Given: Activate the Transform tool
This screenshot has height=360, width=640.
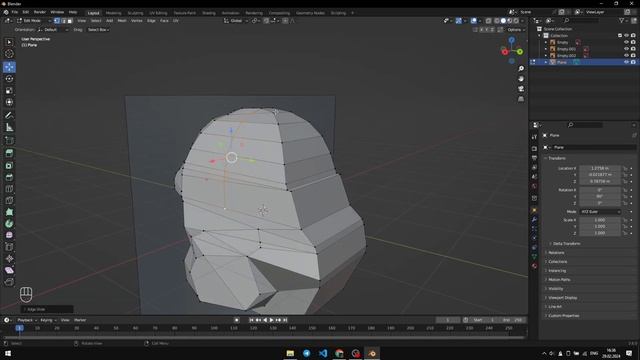Looking at the screenshot, I should (9, 102).
